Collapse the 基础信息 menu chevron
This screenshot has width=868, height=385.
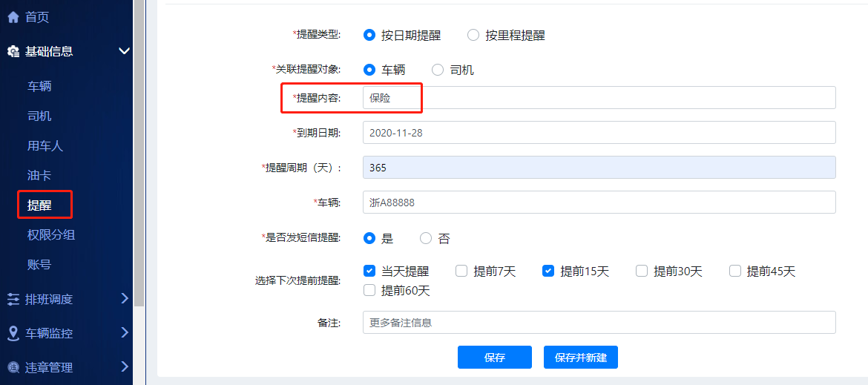(x=124, y=51)
